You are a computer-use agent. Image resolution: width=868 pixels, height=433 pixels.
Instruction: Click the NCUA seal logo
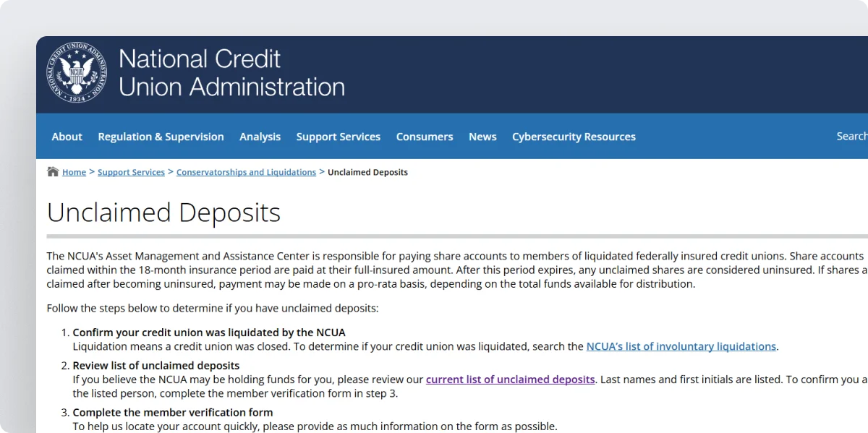coord(76,72)
